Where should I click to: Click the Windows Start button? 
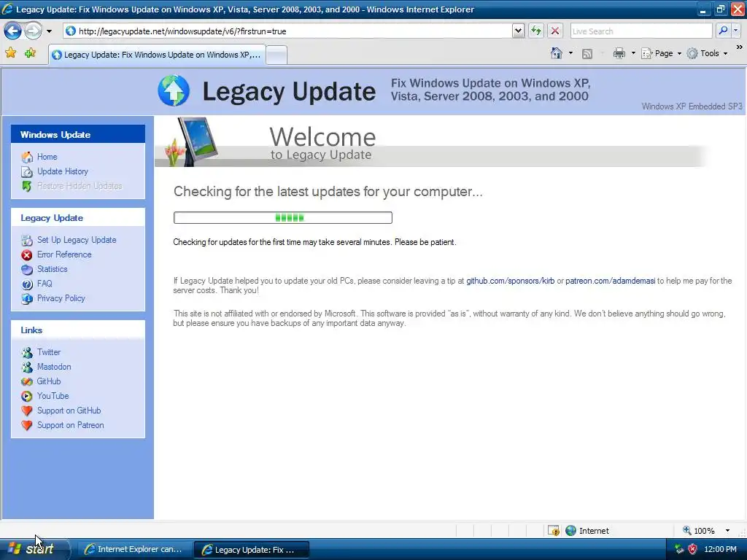(34, 549)
